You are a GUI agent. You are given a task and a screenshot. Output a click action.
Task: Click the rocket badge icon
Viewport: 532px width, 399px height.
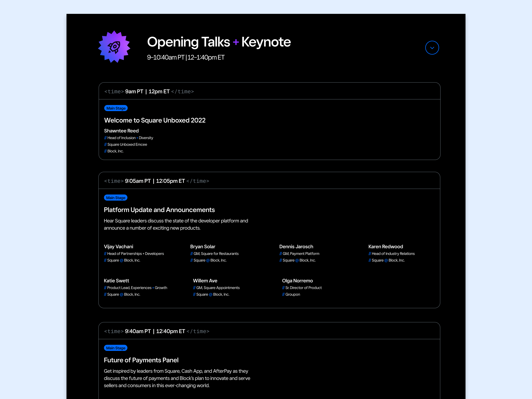coord(114,47)
